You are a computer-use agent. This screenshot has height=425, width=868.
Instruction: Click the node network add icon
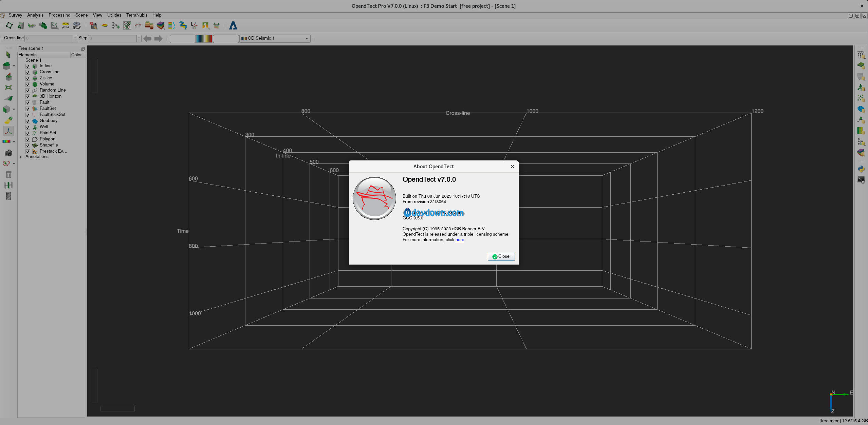coord(116,25)
